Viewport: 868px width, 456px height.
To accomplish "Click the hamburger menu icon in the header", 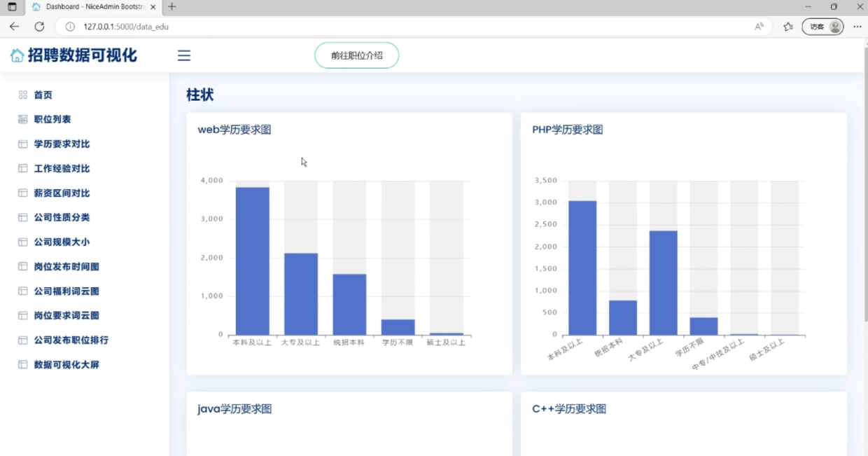I will 183,55.
